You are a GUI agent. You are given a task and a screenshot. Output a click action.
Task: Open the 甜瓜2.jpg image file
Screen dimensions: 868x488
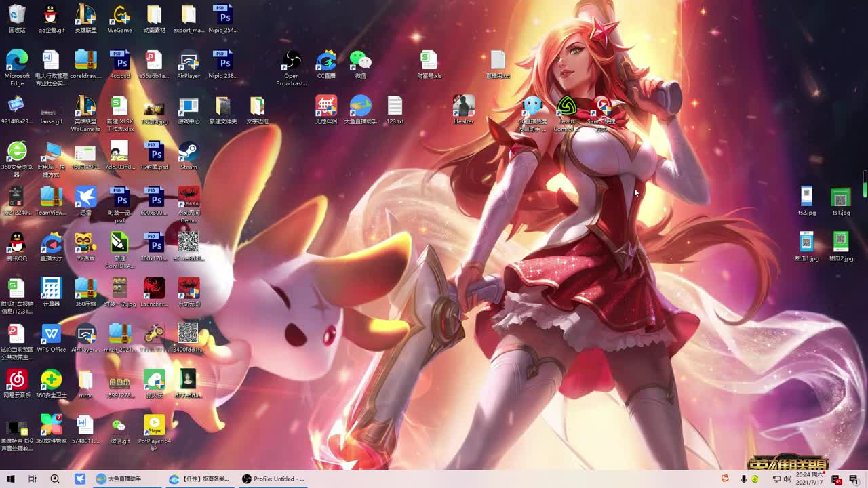(x=841, y=243)
